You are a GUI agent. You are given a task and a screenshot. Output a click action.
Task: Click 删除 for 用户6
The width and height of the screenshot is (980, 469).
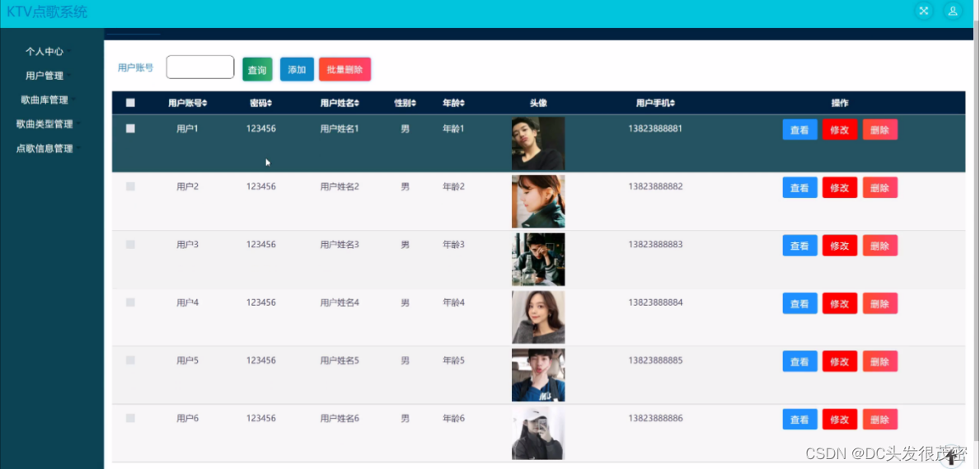pos(880,420)
